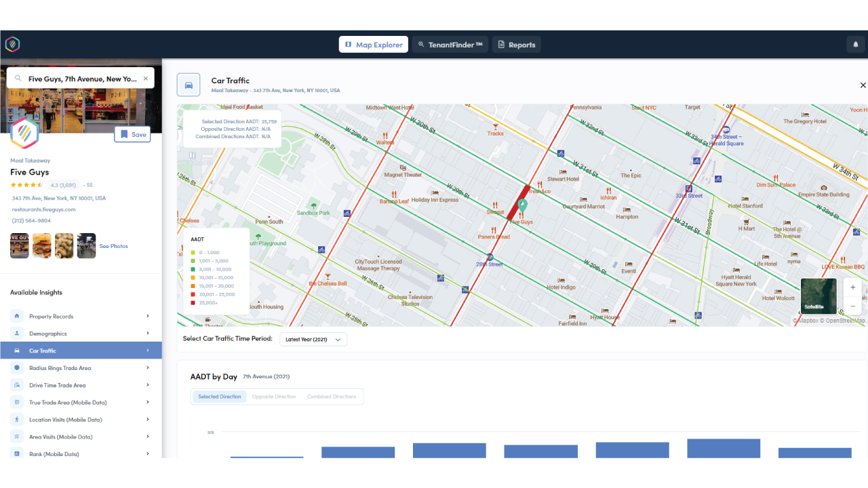This screenshot has height=488, width=868.
Task: Click the 25,000+ dark red legend swatch
Action: click(x=193, y=302)
